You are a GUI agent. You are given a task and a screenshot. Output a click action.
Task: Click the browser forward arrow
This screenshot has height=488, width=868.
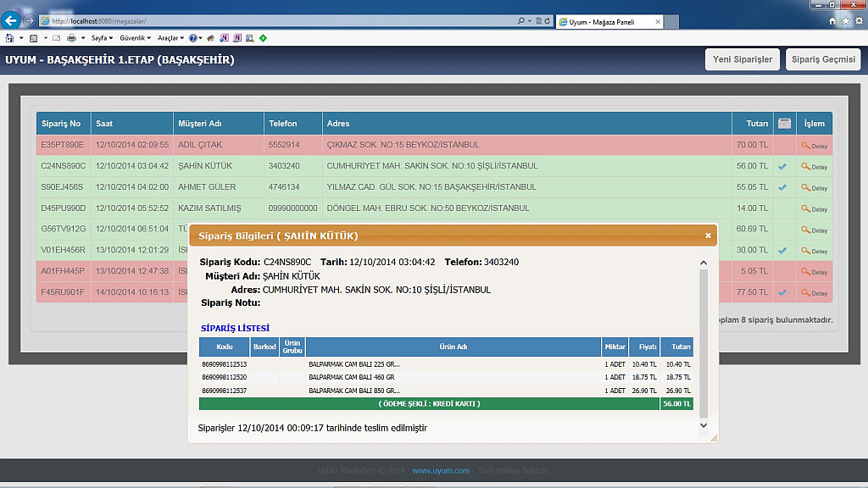point(30,21)
